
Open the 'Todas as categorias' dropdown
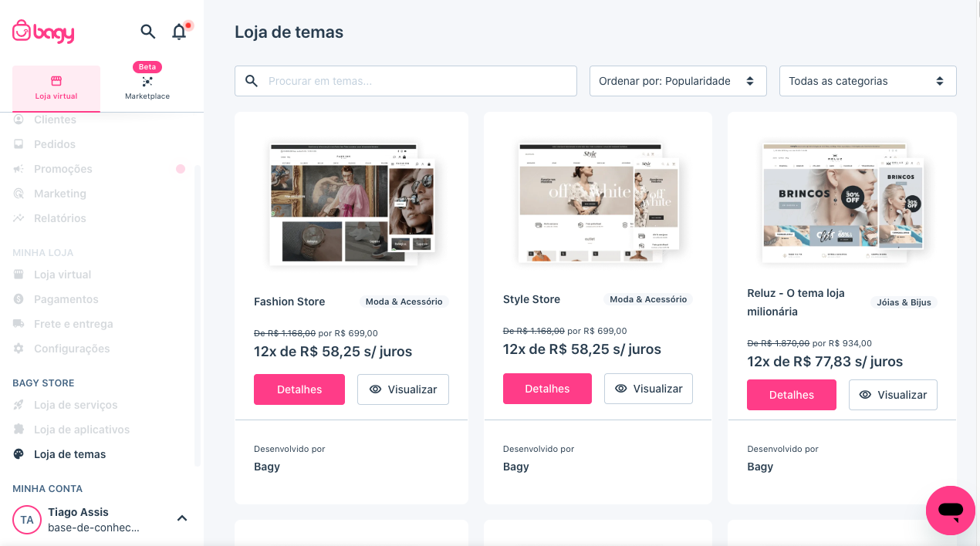click(x=867, y=80)
